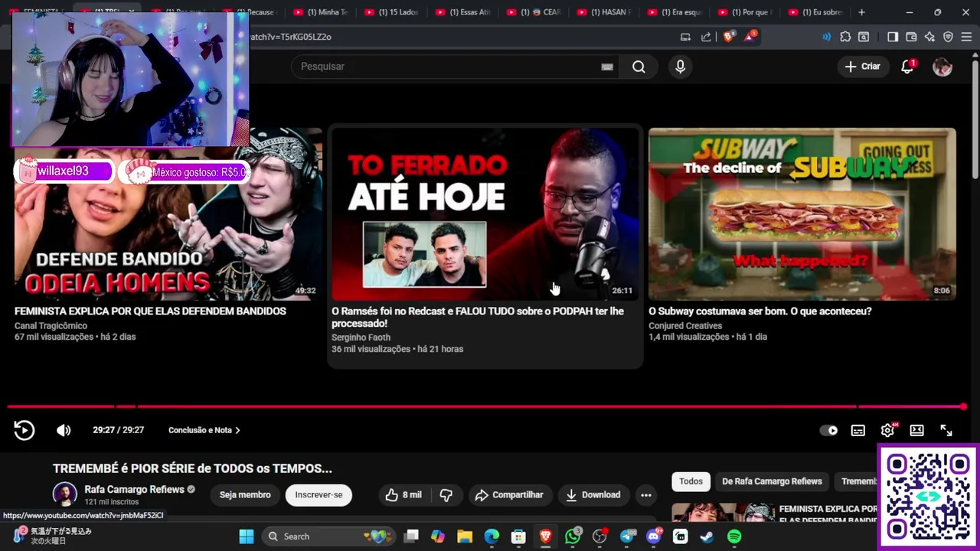Open the Rafa Camargo channel avatar
The width and height of the screenshot is (980, 551).
click(65, 495)
